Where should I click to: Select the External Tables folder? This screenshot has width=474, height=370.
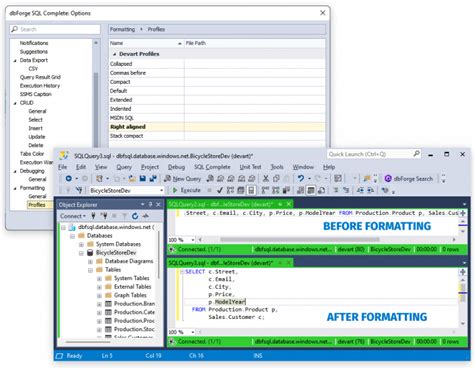132,287
